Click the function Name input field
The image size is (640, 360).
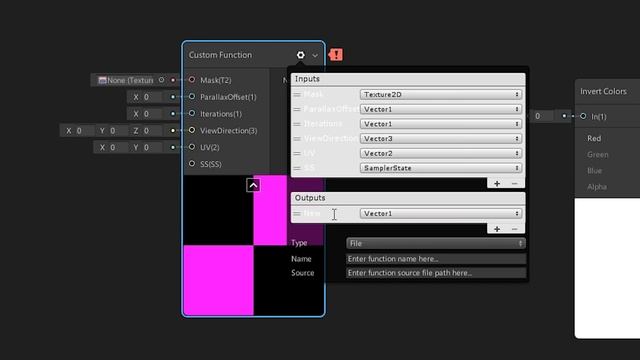click(436, 259)
